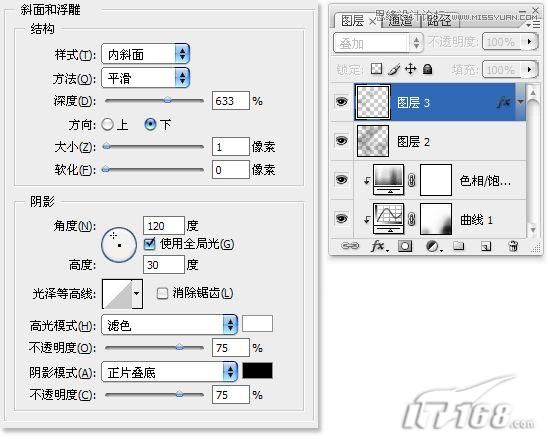Open layer style fx menu at bottom
The image size is (548, 439).
[379, 246]
